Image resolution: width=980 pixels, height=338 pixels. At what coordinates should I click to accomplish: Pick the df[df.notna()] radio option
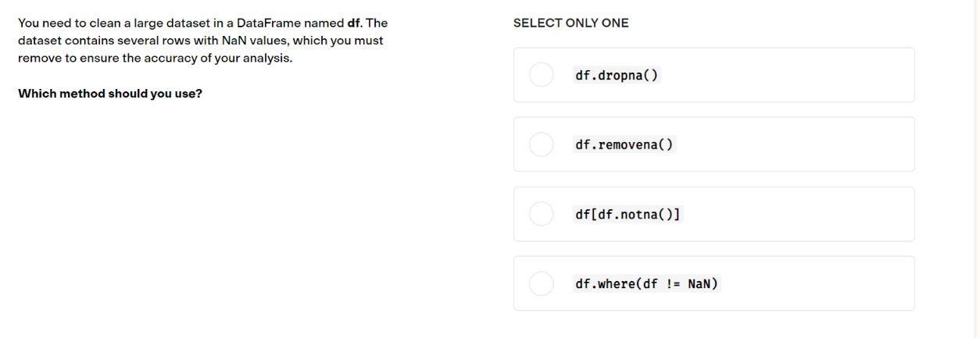click(x=542, y=214)
